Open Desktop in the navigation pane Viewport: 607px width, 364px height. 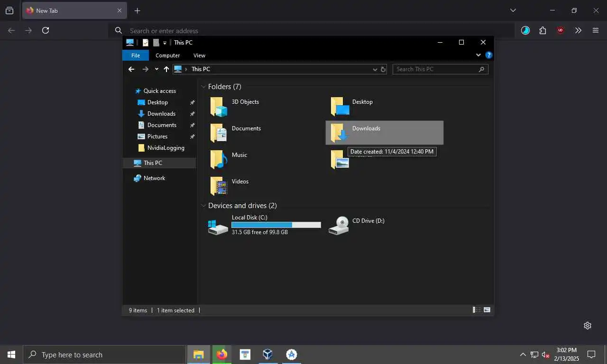[x=157, y=102]
